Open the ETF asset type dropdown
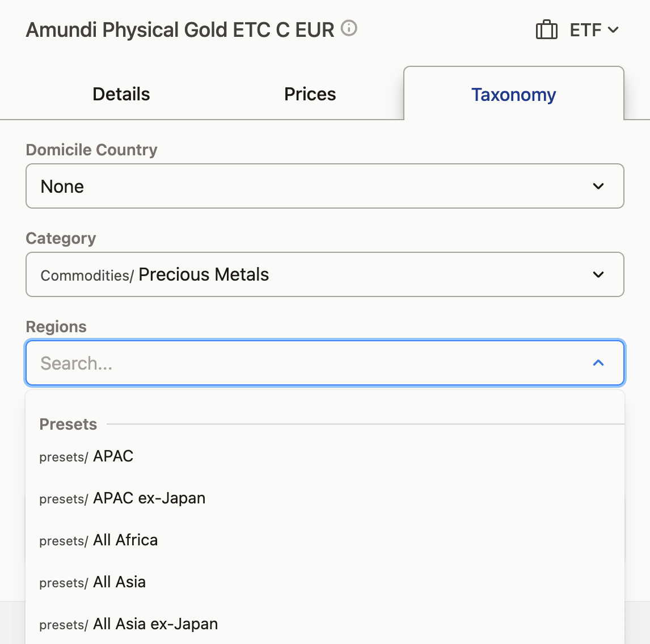The height and width of the screenshot is (644, 650). pos(593,30)
